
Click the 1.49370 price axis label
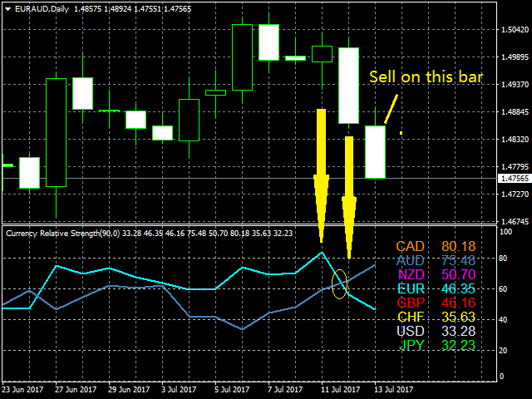point(515,85)
